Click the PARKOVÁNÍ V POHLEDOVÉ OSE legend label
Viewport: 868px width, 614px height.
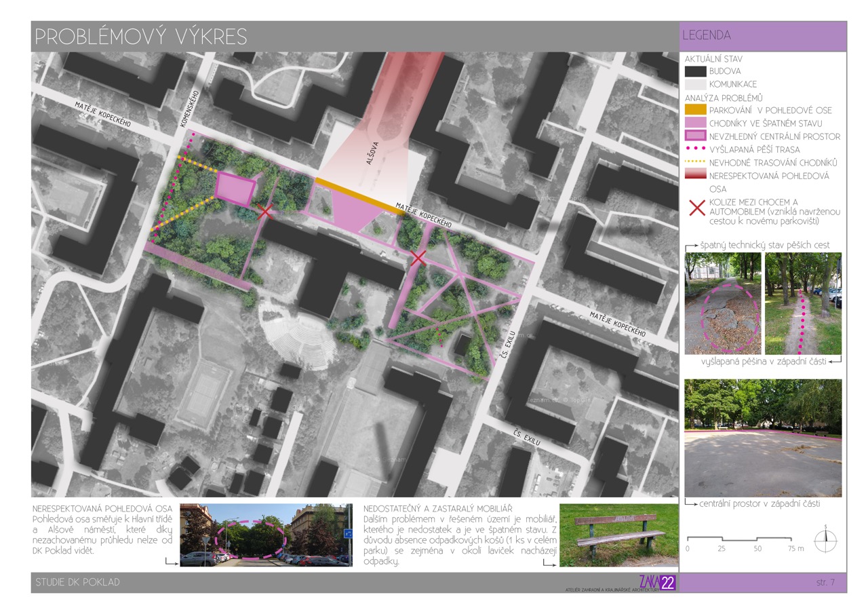click(x=770, y=110)
